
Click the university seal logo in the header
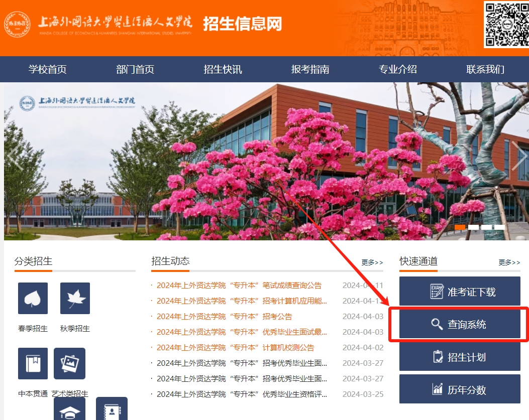pyautogui.click(x=17, y=23)
